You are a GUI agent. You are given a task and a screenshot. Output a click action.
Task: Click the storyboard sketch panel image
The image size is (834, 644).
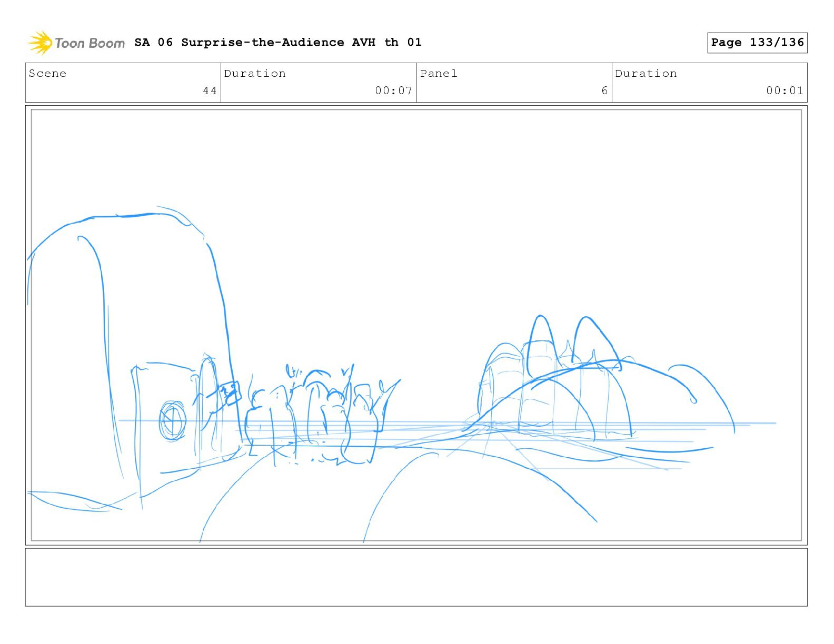click(416, 325)
